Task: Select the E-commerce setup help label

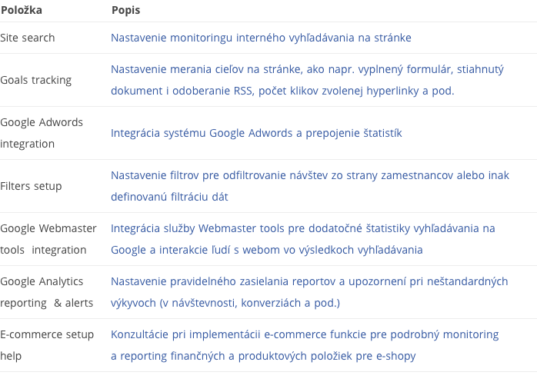Action: coord(47,345)
